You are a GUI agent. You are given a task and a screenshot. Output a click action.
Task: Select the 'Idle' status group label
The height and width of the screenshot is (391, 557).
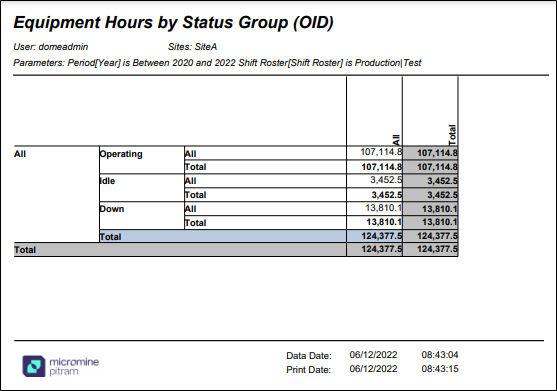pyautogui.click(x=107, y=181)
